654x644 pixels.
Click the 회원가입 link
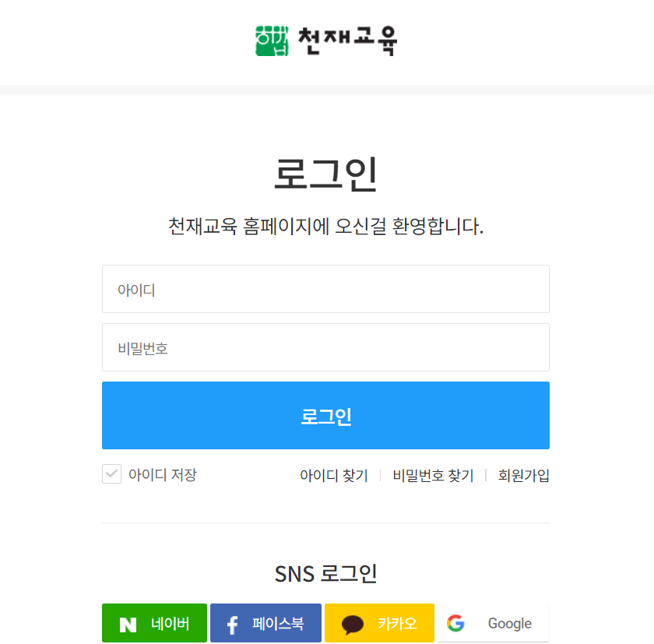(523, 475)
